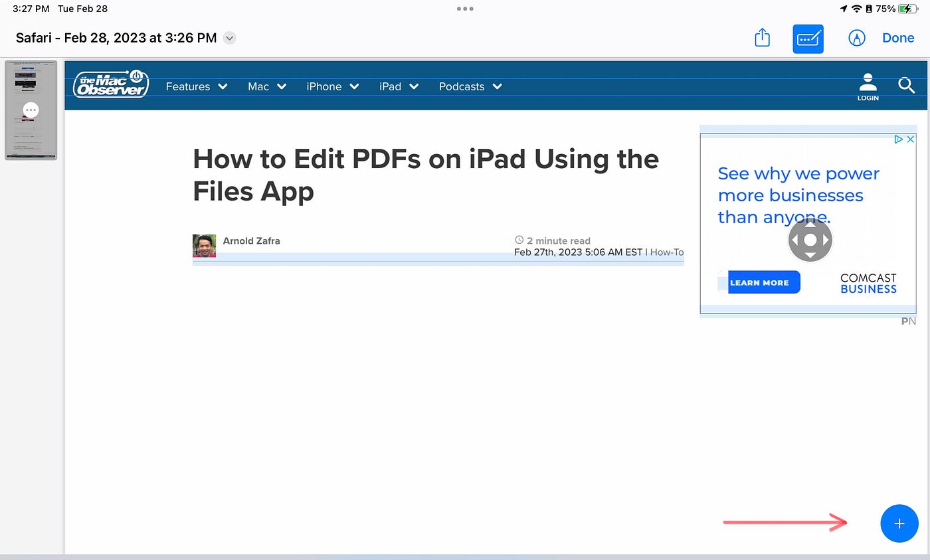Viewport: 930px width, 560px height.
Task: Click the publish date Feb 27th, 2023
Action: 579,252
